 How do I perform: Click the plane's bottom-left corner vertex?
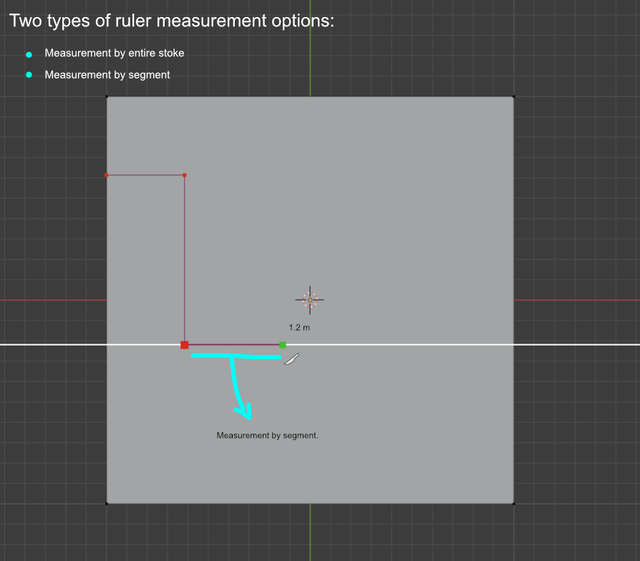coord(107,503)
